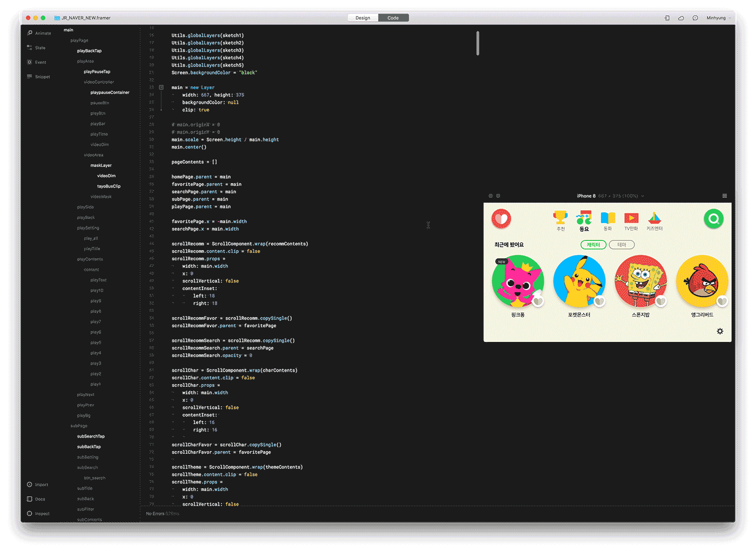Select the playpauseContainer layer
This screenshot has height=551, width=756.
click(110, 92)
